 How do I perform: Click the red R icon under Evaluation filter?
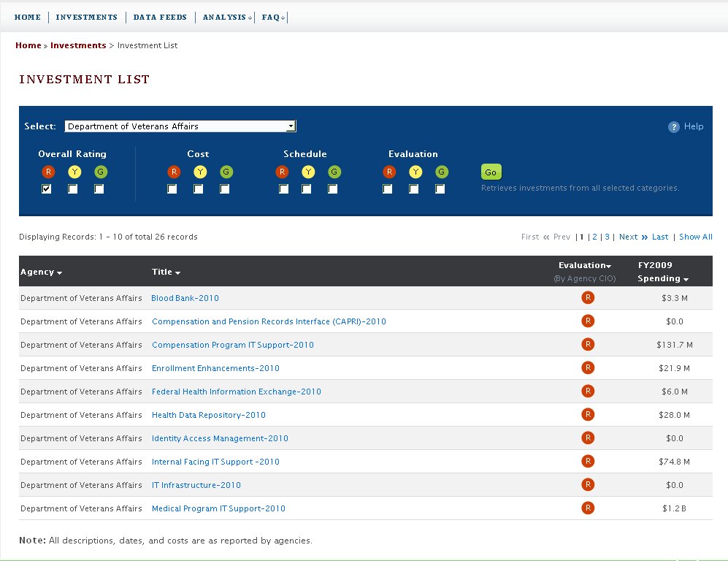point(389,172)
